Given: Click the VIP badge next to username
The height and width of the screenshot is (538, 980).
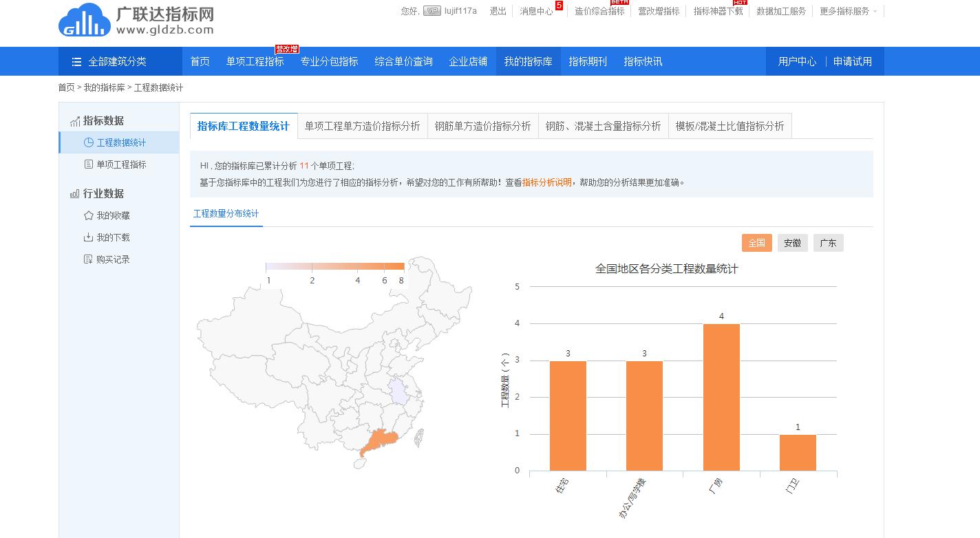Looking at the screenshot, I should [x=432, y=11].
